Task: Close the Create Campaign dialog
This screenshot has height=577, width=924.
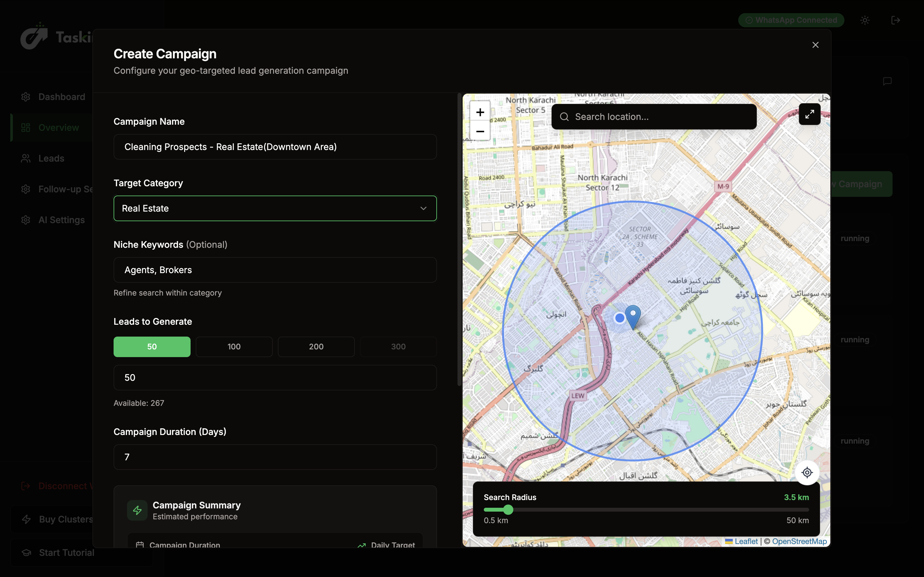Action: click(815, 45)
